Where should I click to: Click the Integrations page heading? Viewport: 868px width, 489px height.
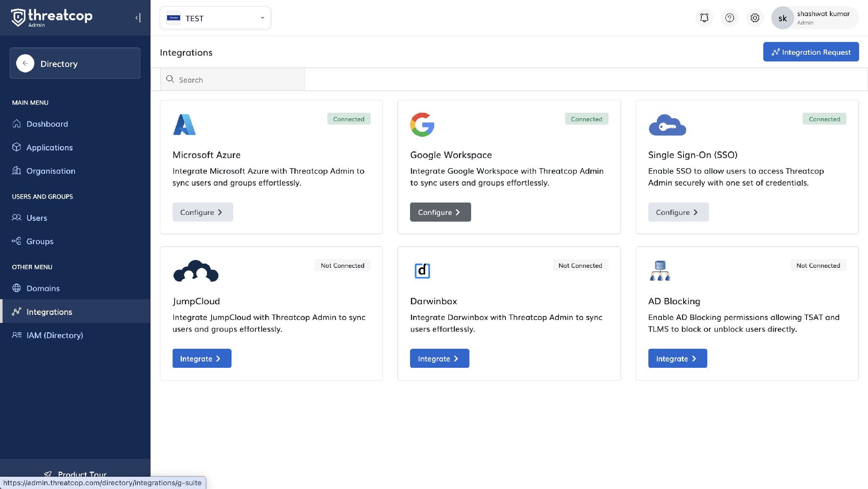[186, 53]
